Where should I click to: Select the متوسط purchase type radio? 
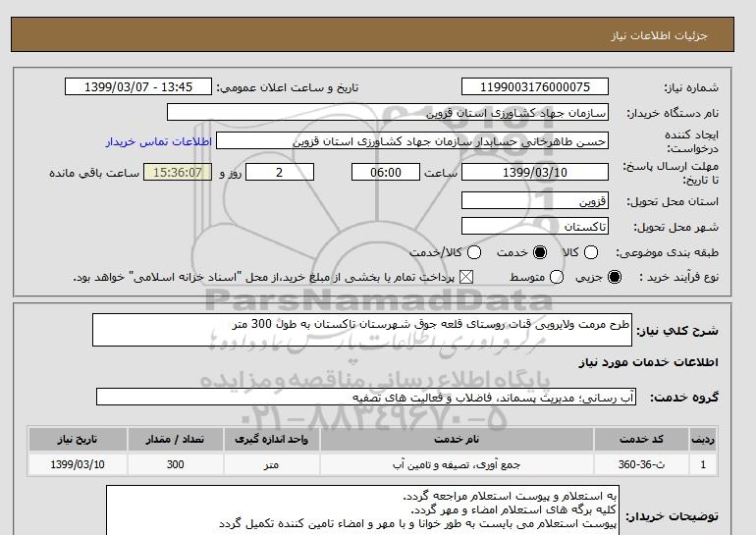[557, 277]
